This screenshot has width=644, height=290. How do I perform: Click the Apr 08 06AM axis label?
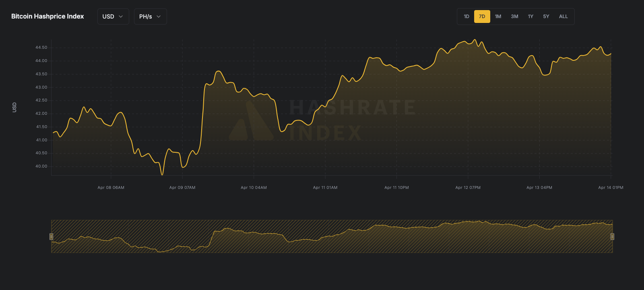[111, 188]
